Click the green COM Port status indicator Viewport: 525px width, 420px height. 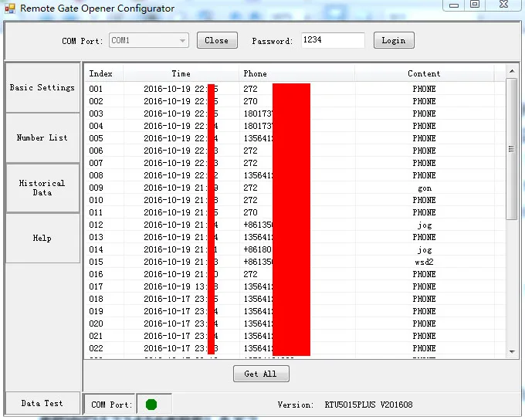151,405
